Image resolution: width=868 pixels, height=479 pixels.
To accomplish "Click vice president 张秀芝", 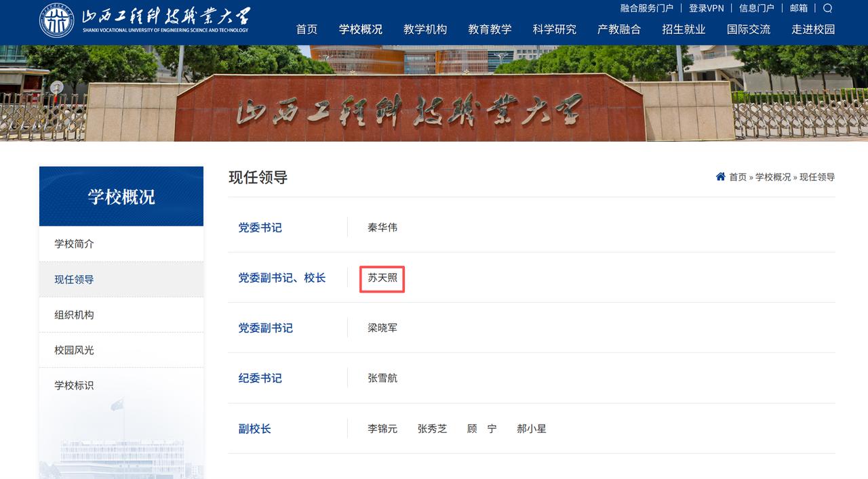I will tap(432, 429).
